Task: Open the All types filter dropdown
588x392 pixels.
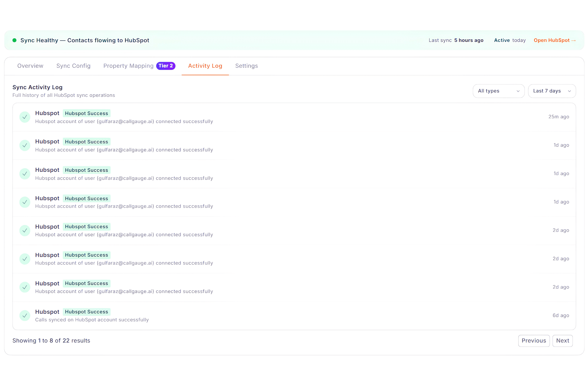Action: [x=498, y=91]
